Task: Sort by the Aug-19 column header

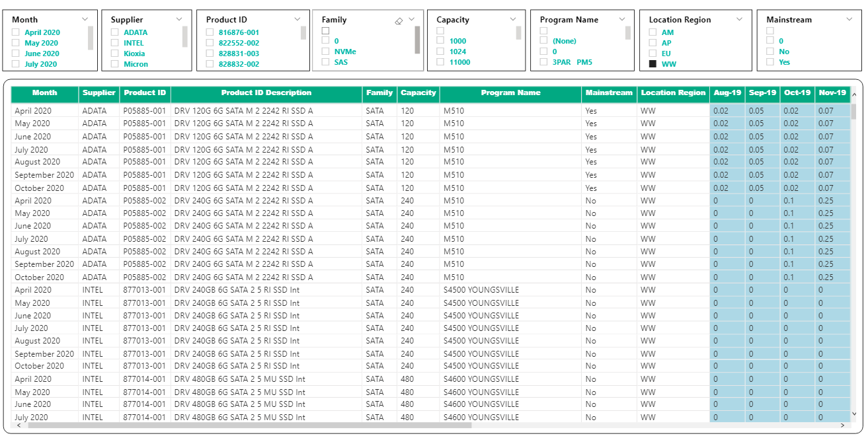Action: [727, 94]
